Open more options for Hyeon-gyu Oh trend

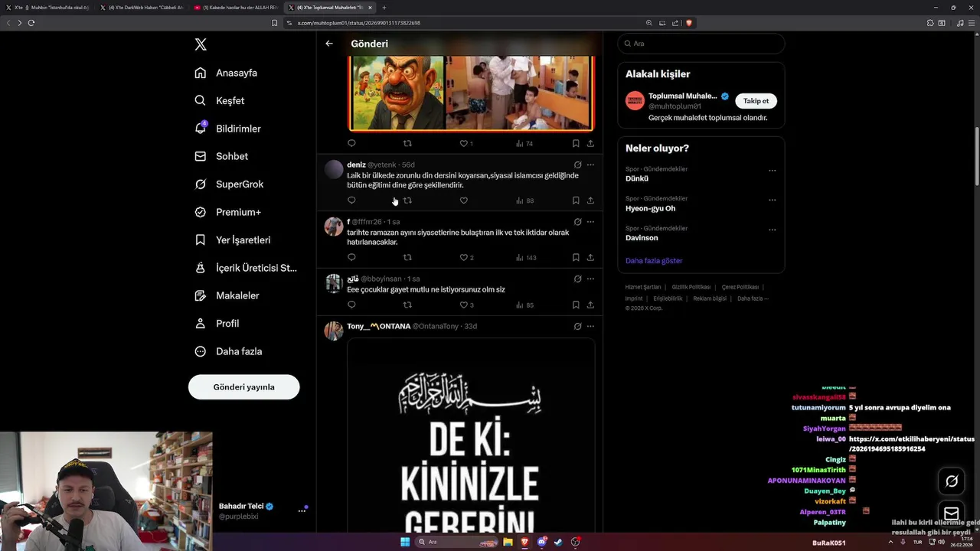click(772, 201)
